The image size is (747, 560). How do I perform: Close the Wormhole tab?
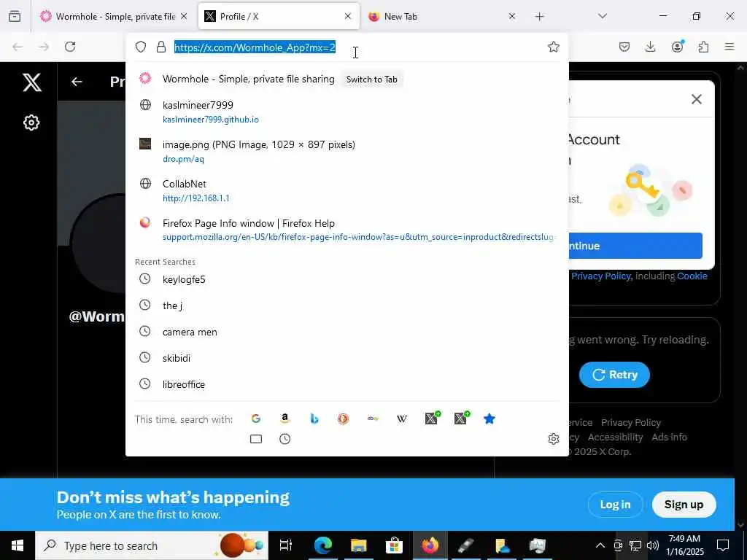(184, 16)
